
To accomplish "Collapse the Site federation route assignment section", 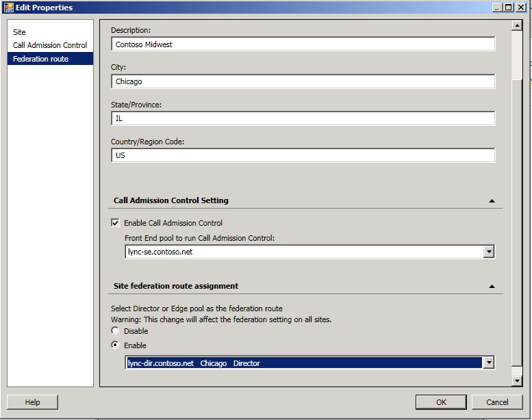I will 492,287.
